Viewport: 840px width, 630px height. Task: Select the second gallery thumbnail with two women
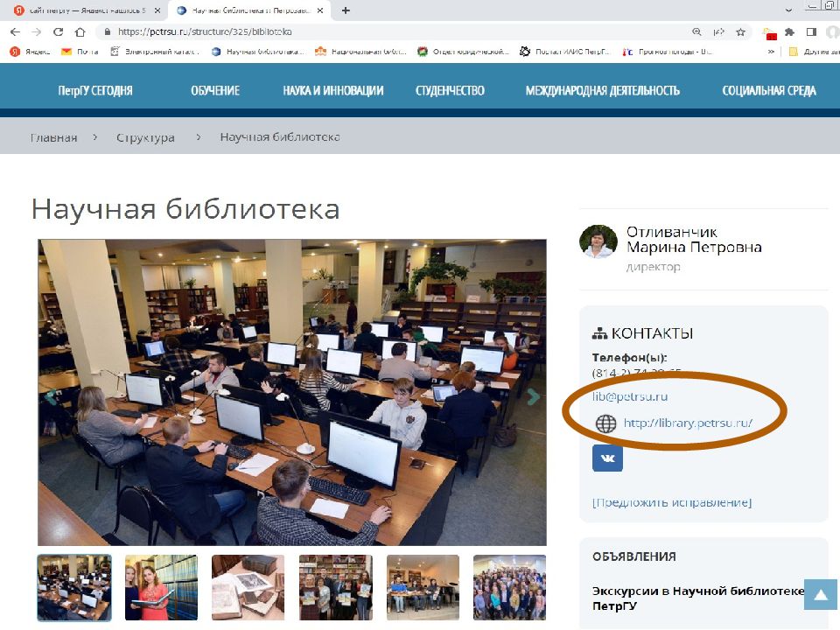coord(161,587)
